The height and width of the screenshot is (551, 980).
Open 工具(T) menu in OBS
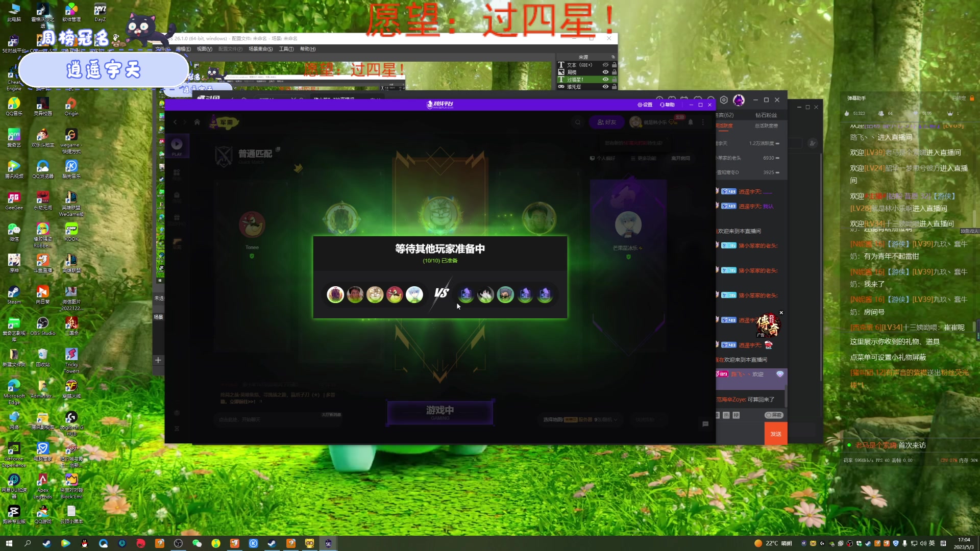click(286, 49)
